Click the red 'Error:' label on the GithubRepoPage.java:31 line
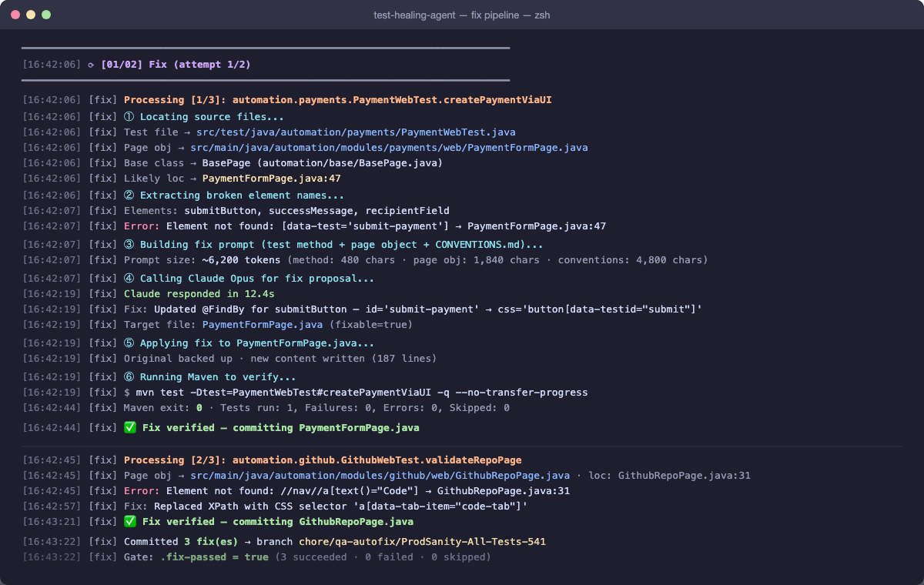 click(x=142, y=491)
